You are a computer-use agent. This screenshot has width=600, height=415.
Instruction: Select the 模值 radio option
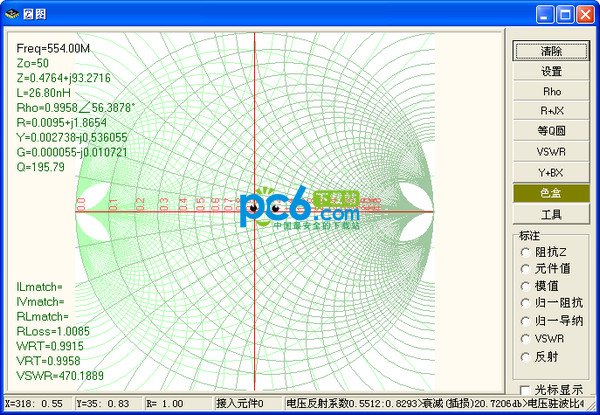(x=540, y=286)
